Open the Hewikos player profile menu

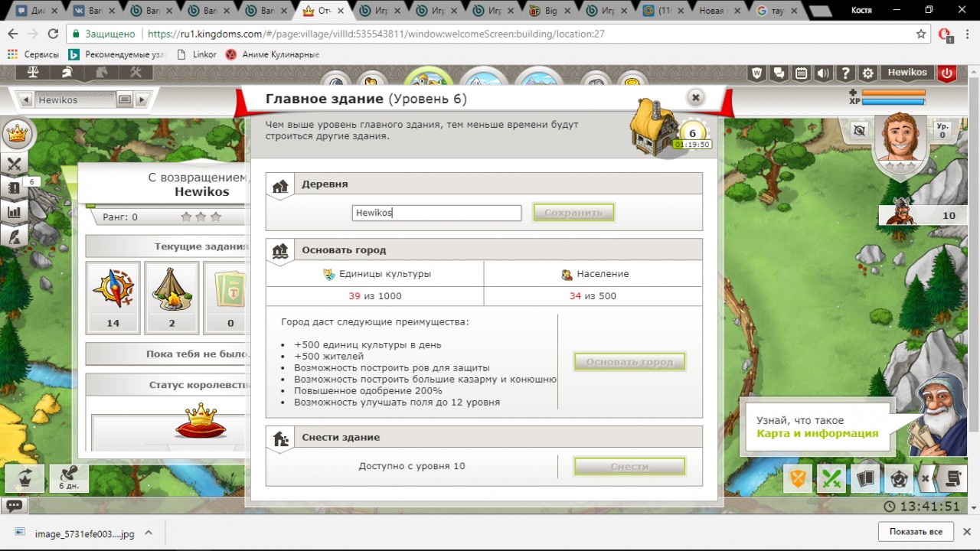(x=907, y=73)
